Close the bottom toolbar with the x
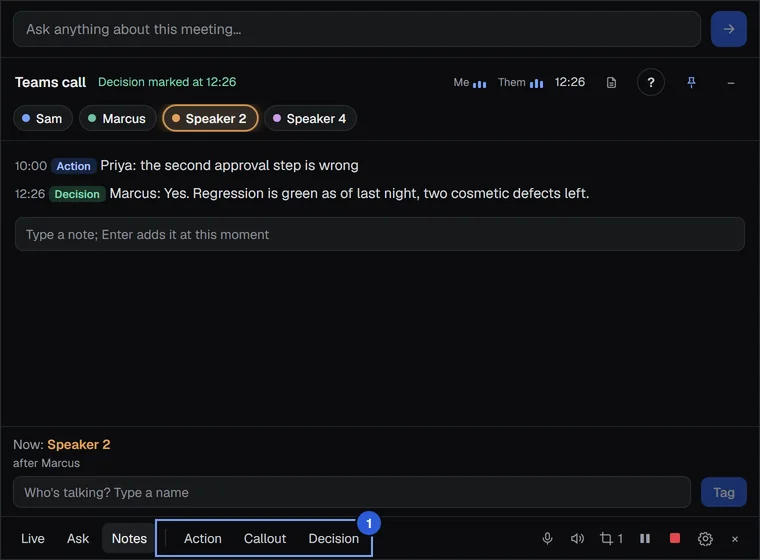 click(735, 539)
